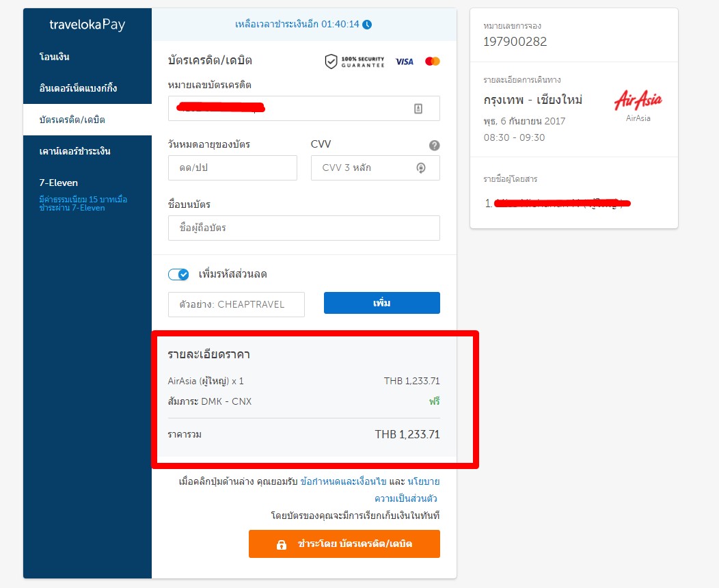Click the ชื่อผู้ถือบัตร cardholder name field
The width and height of the screenshot is (719, 588).
click(304, 228)
